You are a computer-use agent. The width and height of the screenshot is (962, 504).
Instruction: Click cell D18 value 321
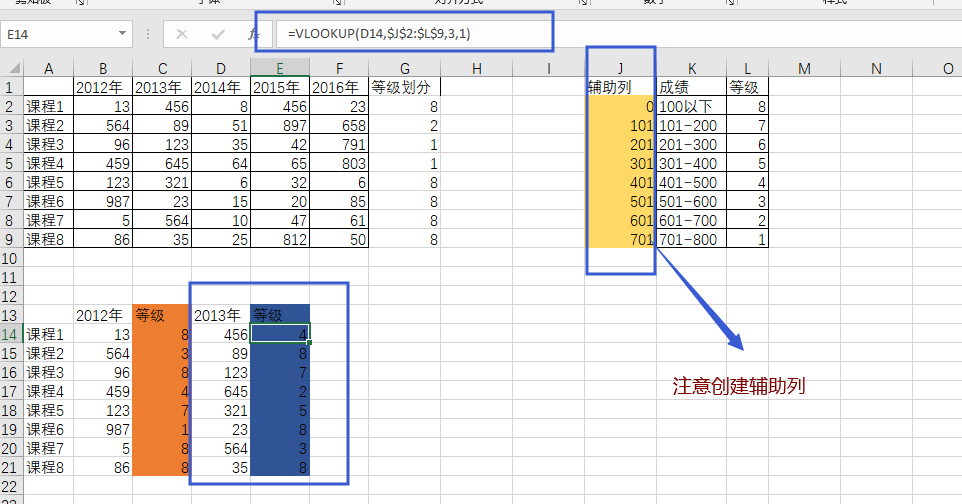click(221, 411)
